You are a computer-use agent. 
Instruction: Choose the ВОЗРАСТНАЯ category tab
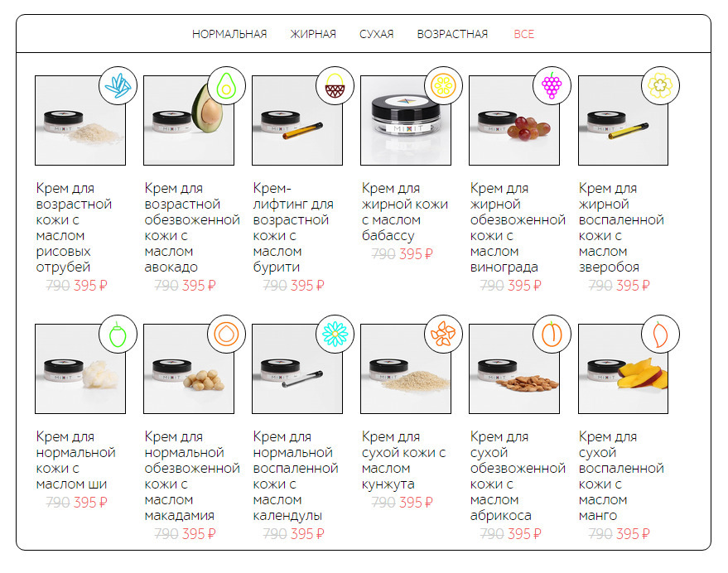(x=452, y=34)
